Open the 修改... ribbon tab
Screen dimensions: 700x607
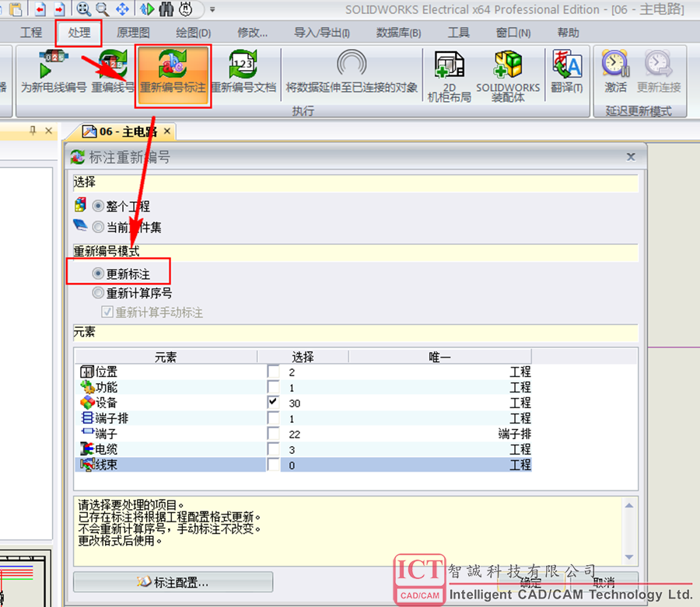coord(252,33)
